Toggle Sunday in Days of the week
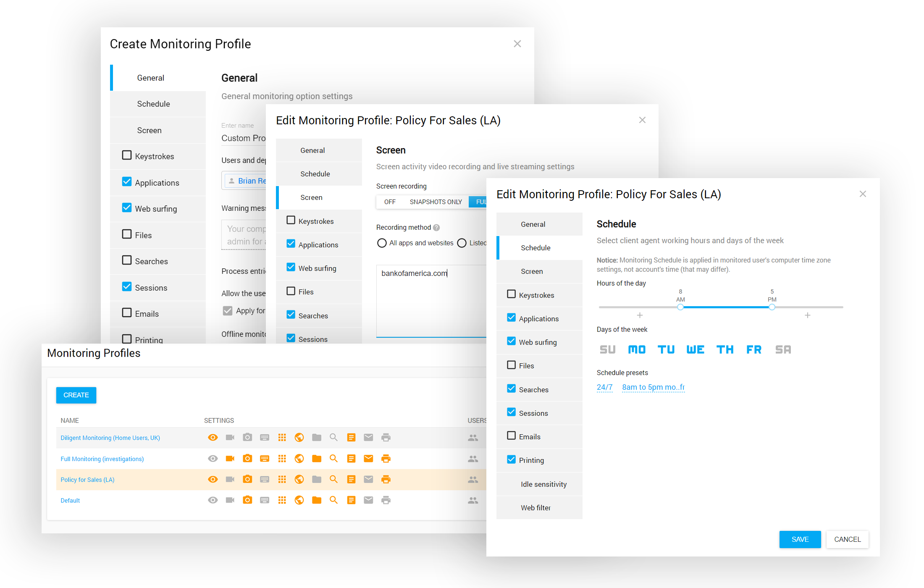The image size is (924, 588). [607, 349]
